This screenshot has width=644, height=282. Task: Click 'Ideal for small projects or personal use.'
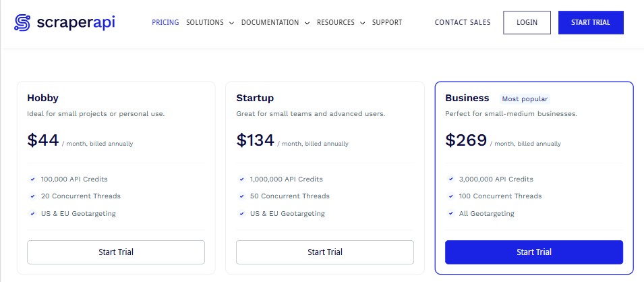pos(96,114)
